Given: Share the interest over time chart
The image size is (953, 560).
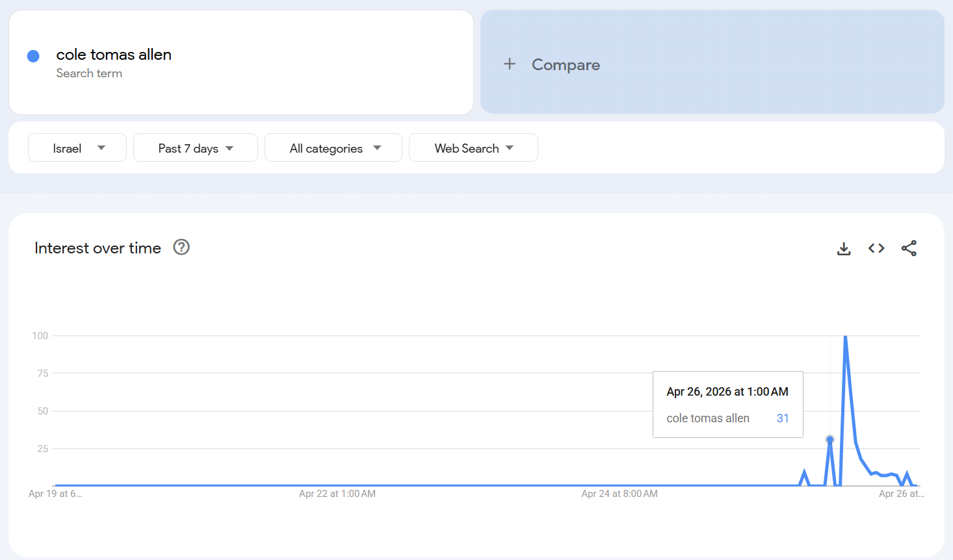Looking at the screenshot, I should coord(909,248).
